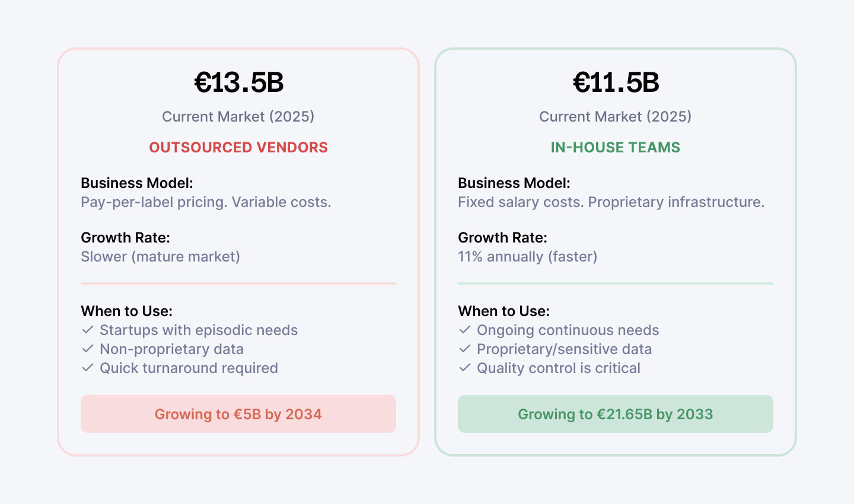Click Fixed salary costs description text
The width and height of the screenshot is (854, 504).
pyautogui.click(x=611, y=202)
